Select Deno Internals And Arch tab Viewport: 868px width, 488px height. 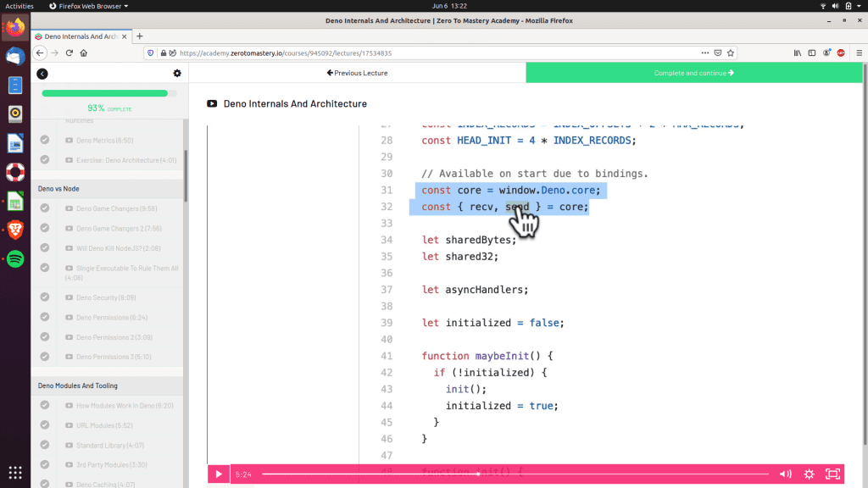tap(81, 36)
